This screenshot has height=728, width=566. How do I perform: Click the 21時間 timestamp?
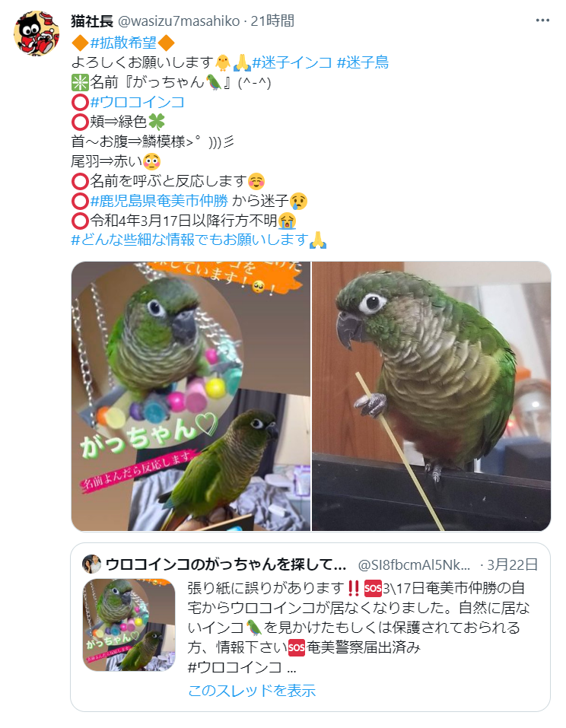click(272, 21)
